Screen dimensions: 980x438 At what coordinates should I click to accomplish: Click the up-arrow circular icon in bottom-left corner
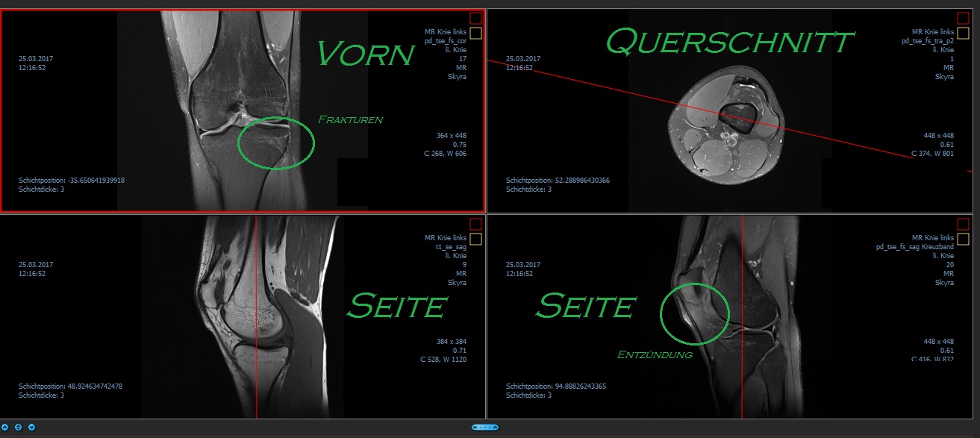[5, 428]
